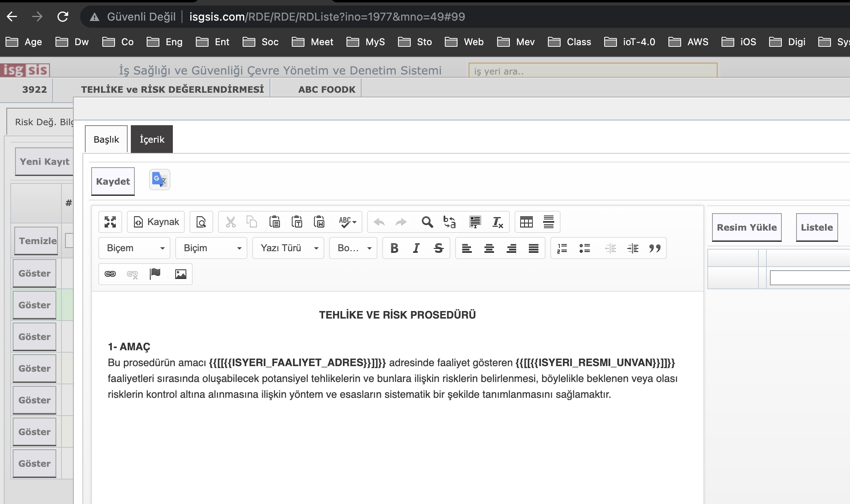
Task: Switch to the Başlık tab
Action: coord(106,139)
